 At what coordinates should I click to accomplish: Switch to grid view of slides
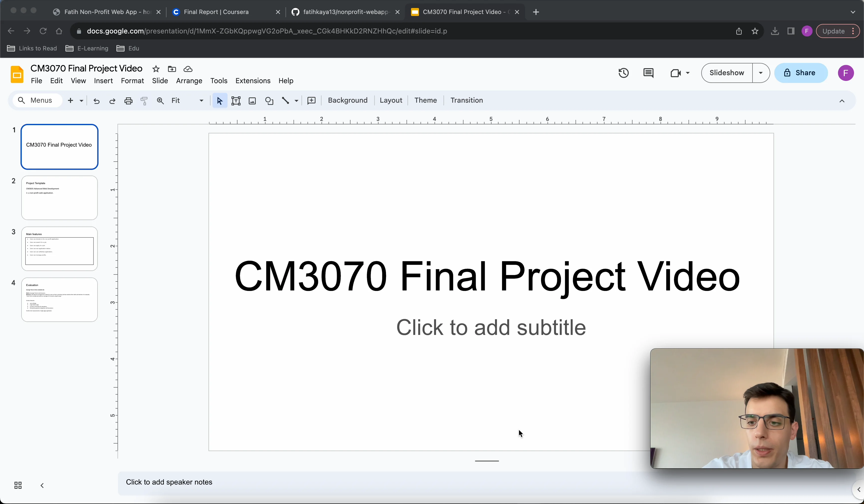pyautogui.click(x=17, y=486)
